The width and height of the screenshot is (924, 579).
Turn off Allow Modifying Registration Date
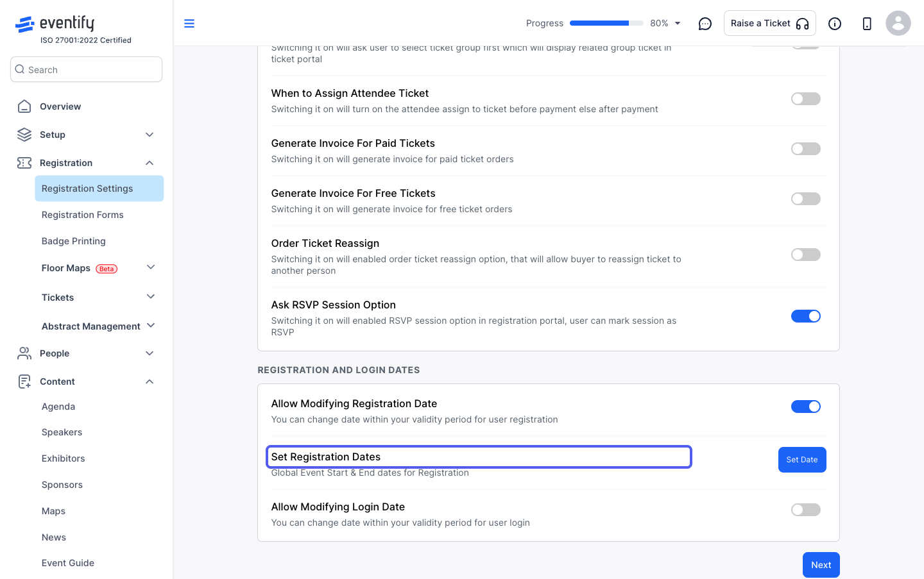[x=806, y=407]
